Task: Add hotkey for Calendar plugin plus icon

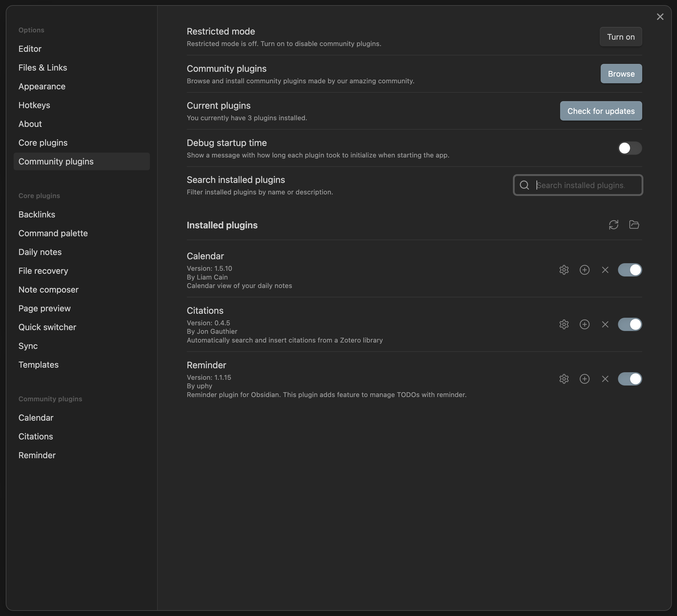Action: [x=584, y=270]
